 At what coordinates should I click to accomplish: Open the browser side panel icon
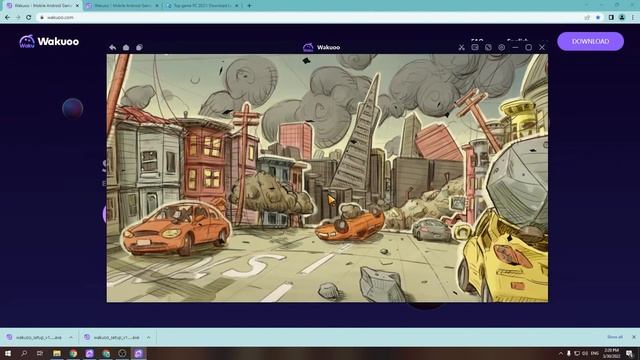[611, 18]
